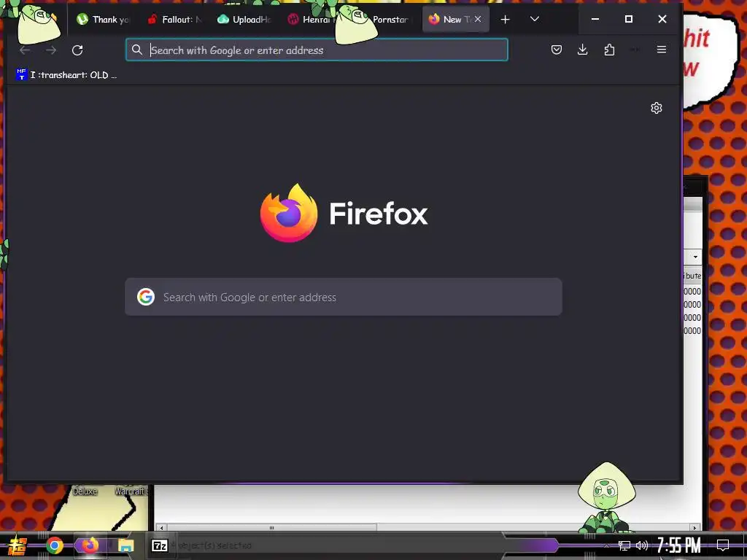
Task: Open the transheart OLD bookmark
Action: click(66, 75)
